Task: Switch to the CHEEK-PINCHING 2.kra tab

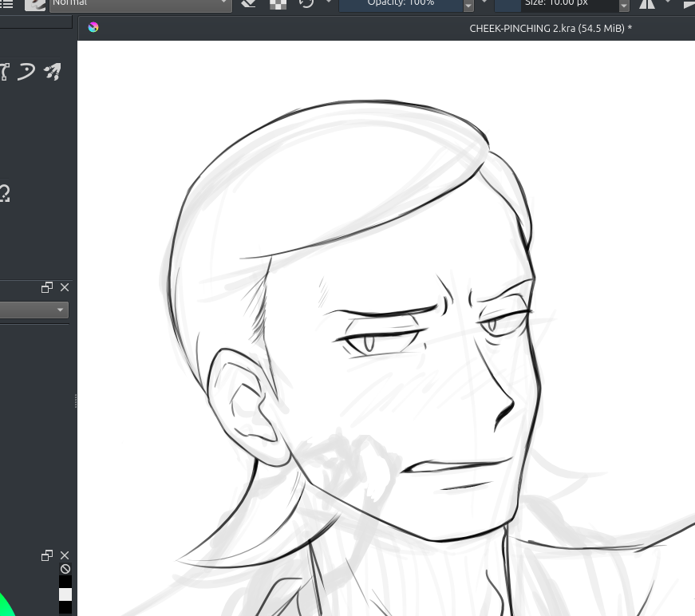Action: point(551,28)
